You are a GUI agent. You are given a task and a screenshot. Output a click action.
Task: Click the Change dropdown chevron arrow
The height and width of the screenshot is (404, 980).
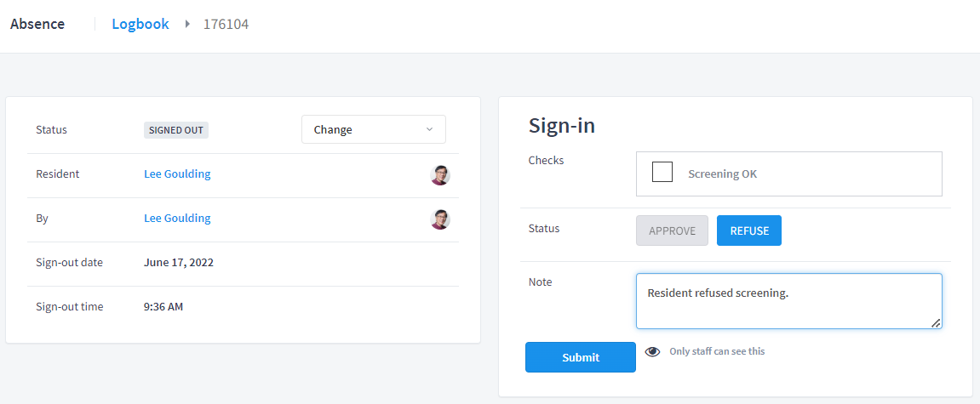(x=429, y=129)
